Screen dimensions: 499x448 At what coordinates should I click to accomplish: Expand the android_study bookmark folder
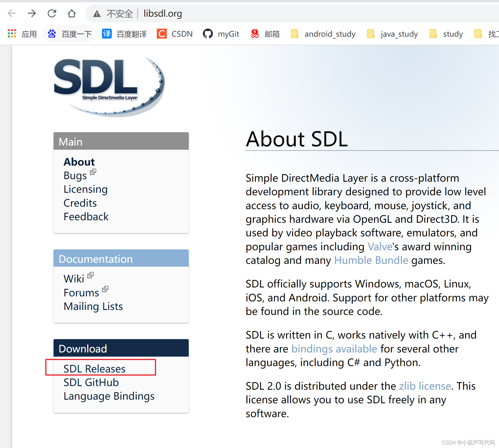323,34
